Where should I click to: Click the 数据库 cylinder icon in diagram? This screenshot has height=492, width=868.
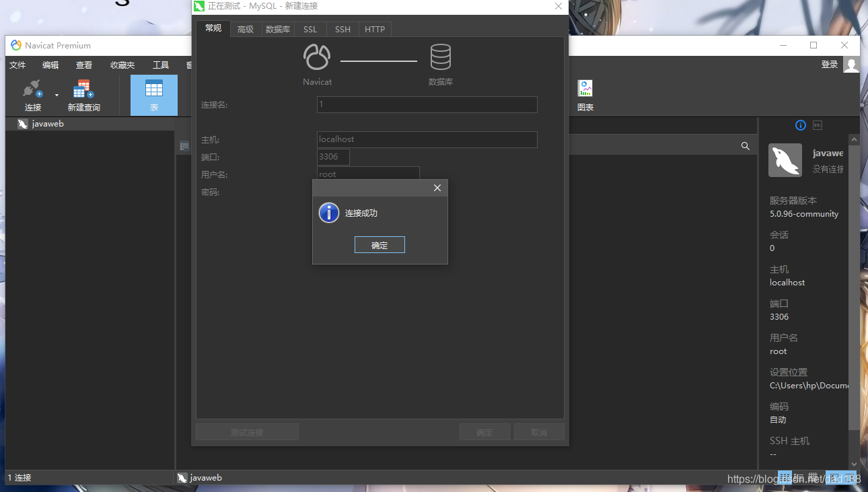pyautogui.click(x=441, y=57)
